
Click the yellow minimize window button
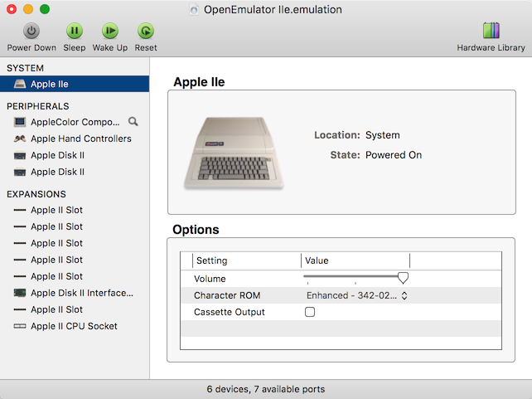point(28,9)
